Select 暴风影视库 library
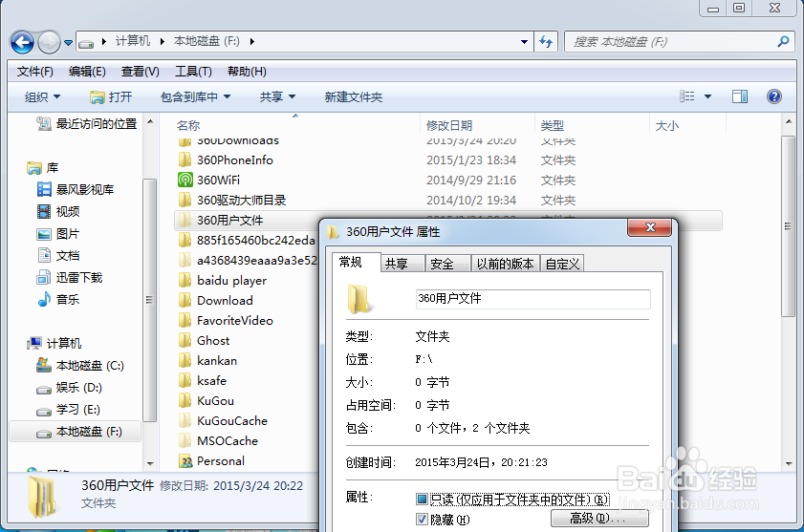 point(76,190)
